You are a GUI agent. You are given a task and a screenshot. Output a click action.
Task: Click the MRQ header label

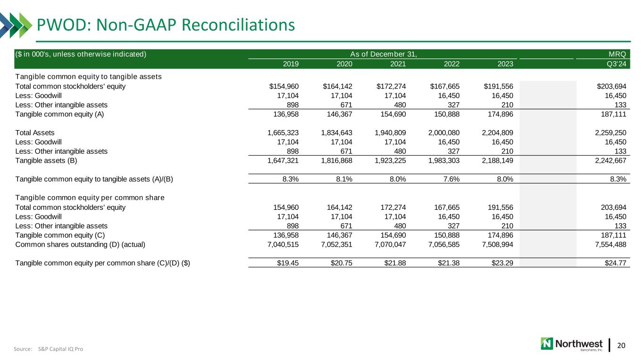pyautogui.click(x=618, y=54)
